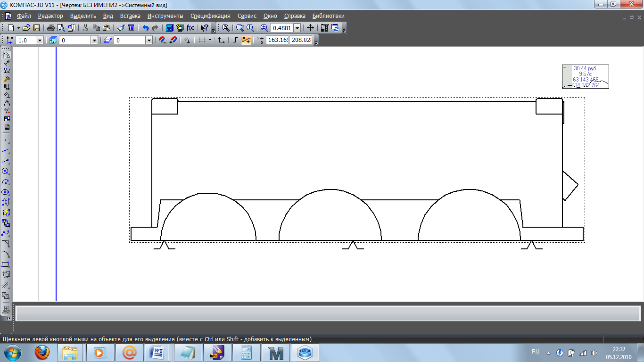Image resolution: width=644 pixels, height=362 pixels.
Task: Click the Undo arrow icon
Action: point(145,28)
